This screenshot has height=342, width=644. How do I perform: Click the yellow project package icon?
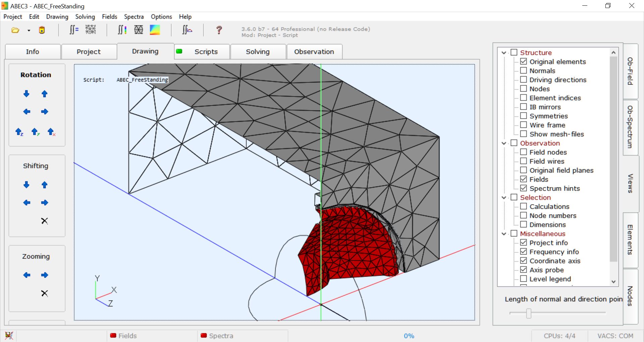pos(42,30)
